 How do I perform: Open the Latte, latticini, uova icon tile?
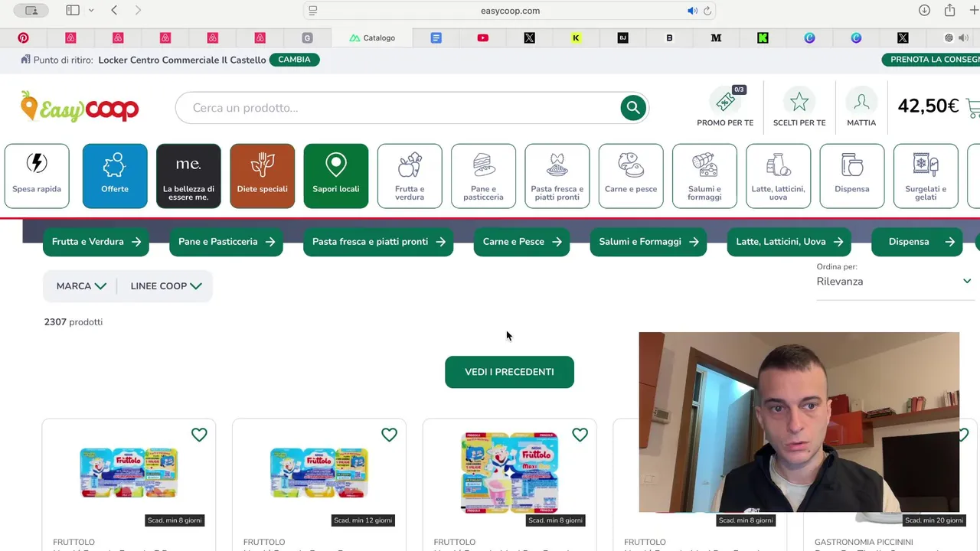click(778, 176)
